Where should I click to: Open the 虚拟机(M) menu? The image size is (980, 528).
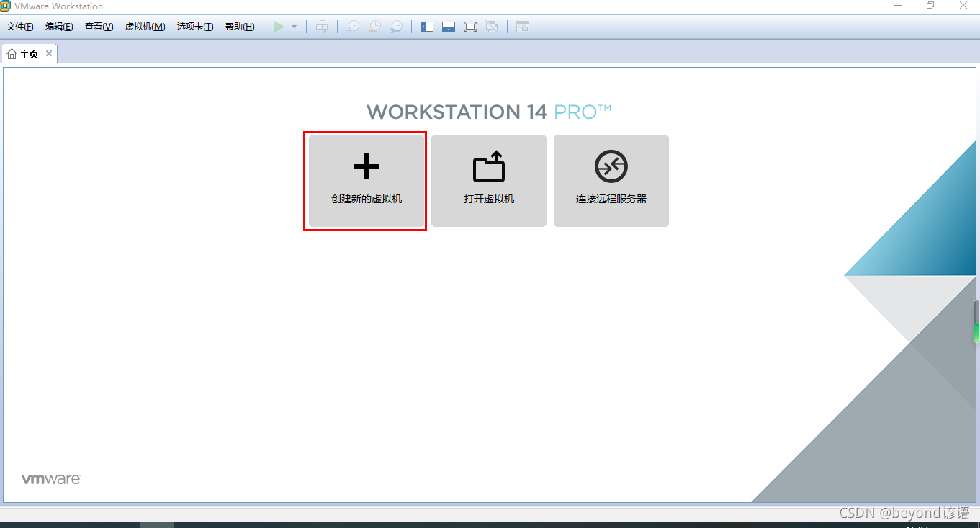point(145,27)
